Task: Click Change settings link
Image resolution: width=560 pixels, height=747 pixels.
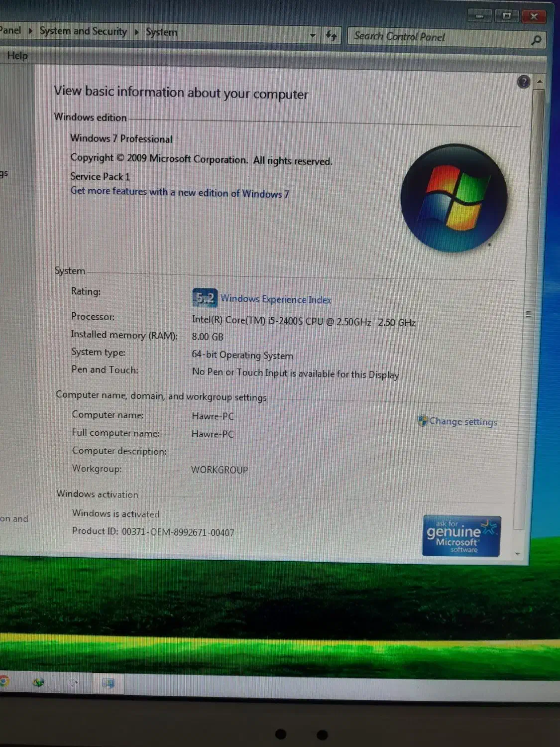Action: coord(463,422)
